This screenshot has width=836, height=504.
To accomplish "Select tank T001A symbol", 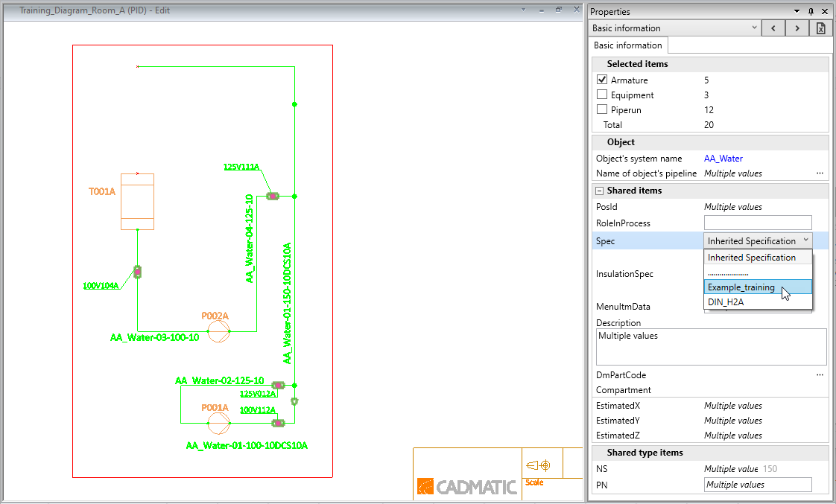I will (x=138, y=202).
